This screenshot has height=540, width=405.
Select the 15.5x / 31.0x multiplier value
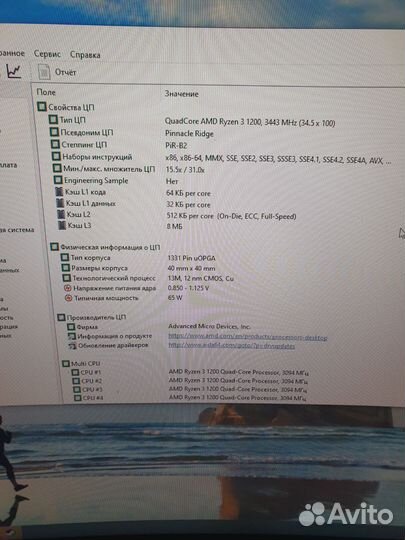[185, 170]
